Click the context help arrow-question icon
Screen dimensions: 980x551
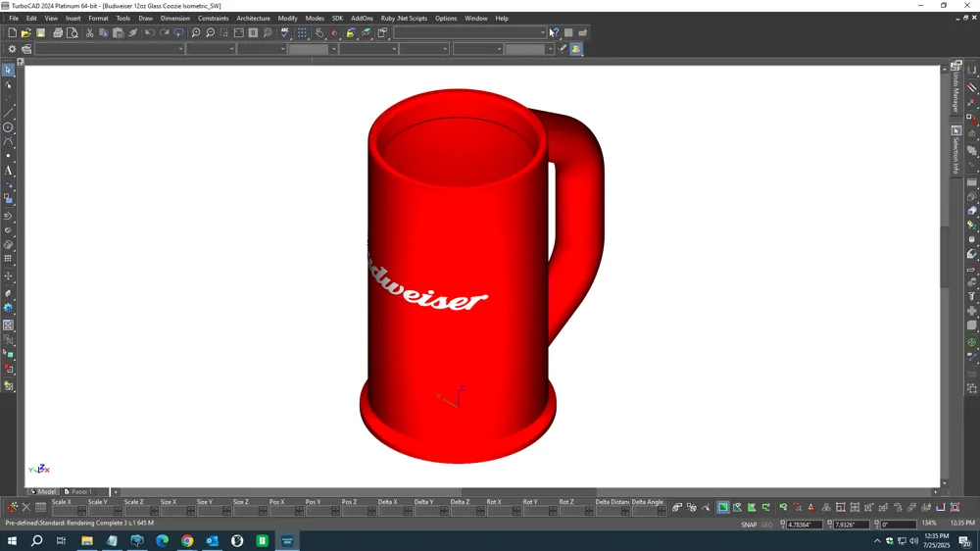coord(554,32)
